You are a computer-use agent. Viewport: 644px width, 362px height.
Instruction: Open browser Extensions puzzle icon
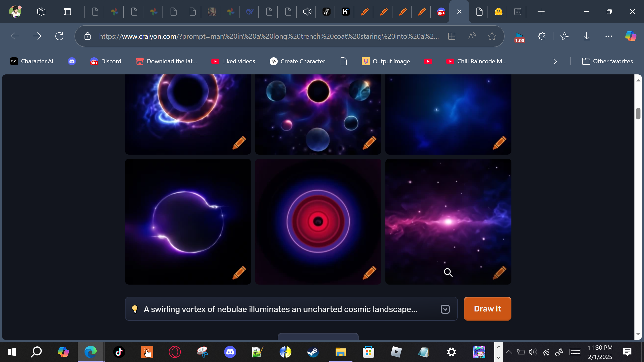click(x=542, y=36)
